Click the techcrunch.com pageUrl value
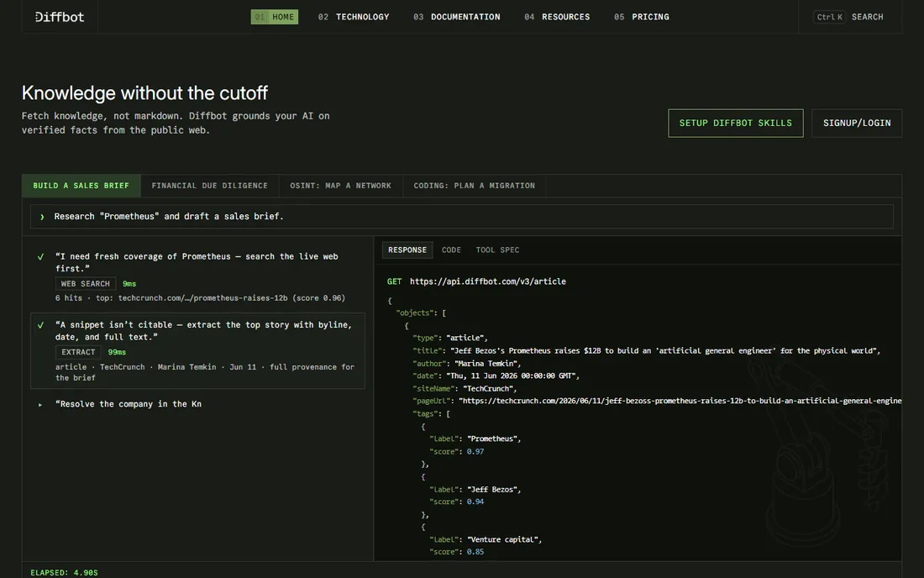Image resolution: width=924 pixels, height=578 pixels. coord(680,401)
